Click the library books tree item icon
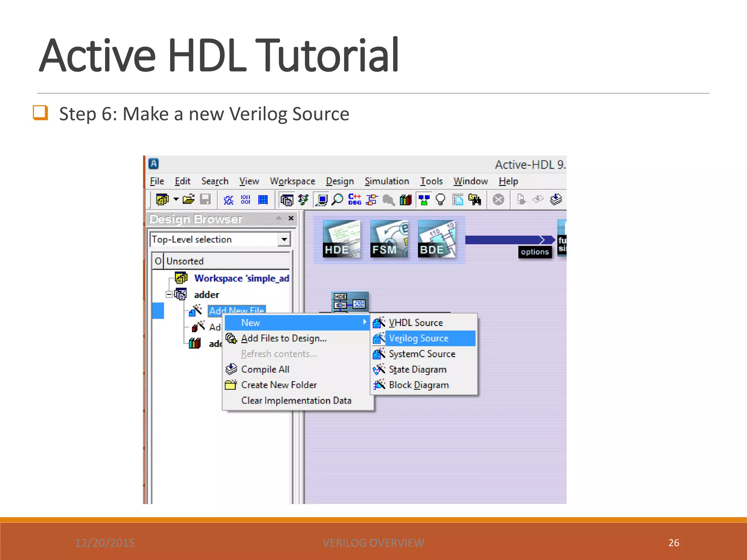This screenshot has height=560, width=747. click(x=195, y=343)
